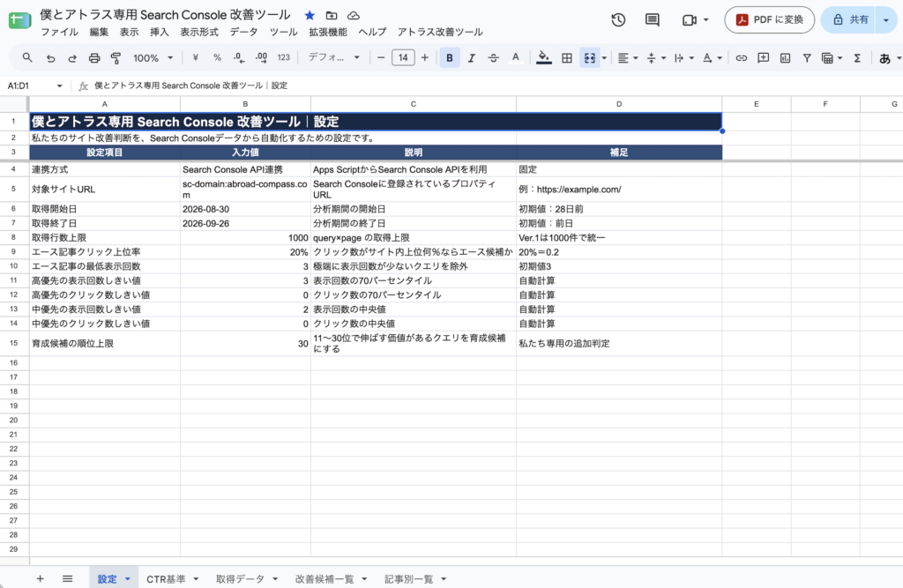Insert a chart
The width and height of the screenshot is (903, 588).
785,57
